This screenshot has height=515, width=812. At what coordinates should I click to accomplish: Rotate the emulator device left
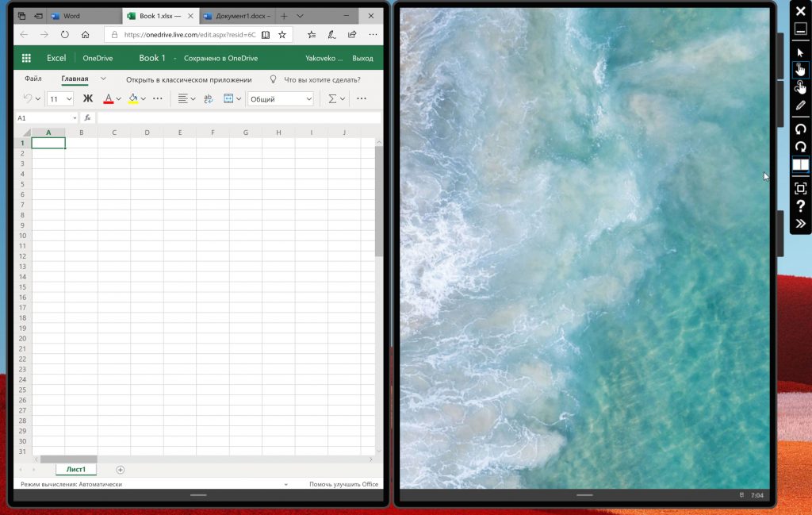[x=800, y=129]
